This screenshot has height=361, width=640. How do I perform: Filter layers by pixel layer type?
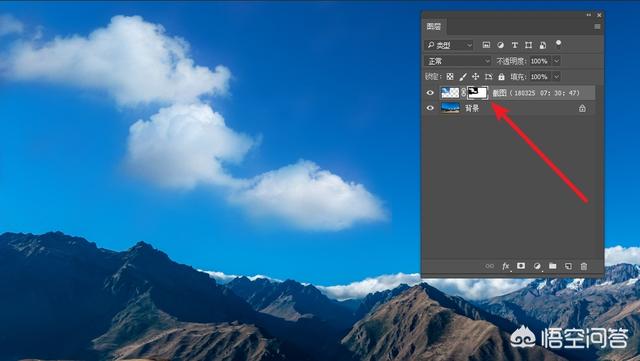point(486,45)
